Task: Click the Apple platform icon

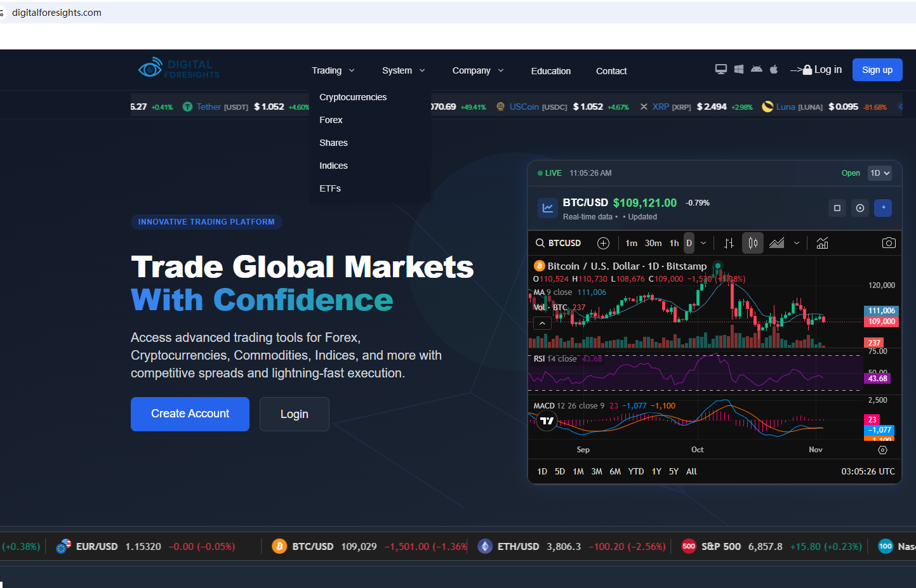Action: coord(774,69)
